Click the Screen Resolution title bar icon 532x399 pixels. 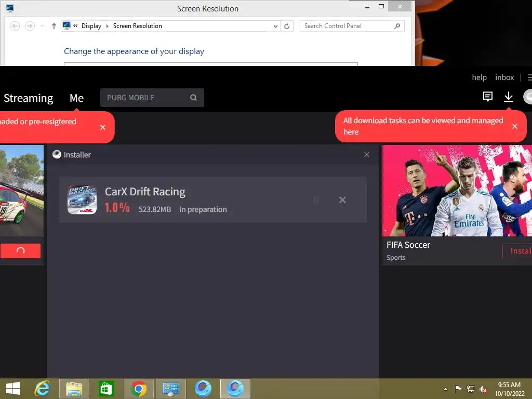9,8
